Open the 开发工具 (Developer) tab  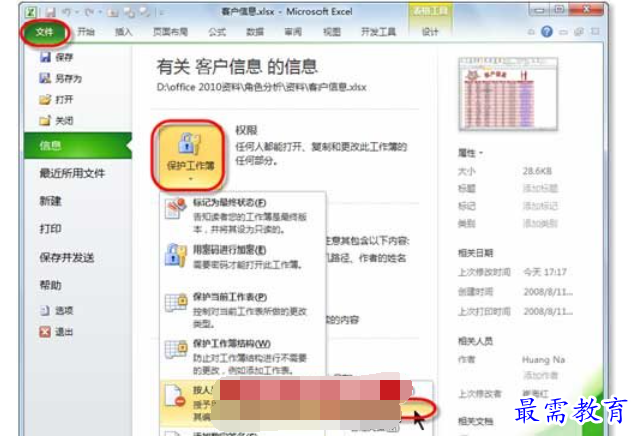(x=378, y=32)
